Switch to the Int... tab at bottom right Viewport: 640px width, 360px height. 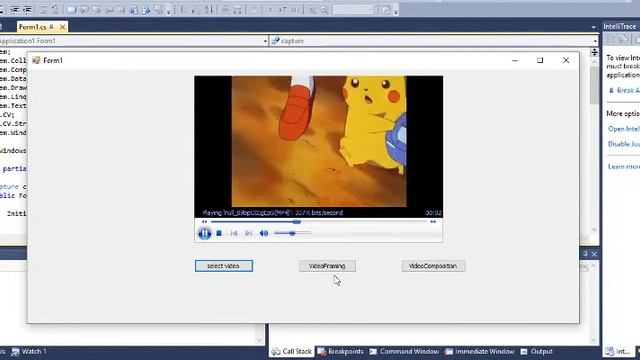tap(618, 351)
